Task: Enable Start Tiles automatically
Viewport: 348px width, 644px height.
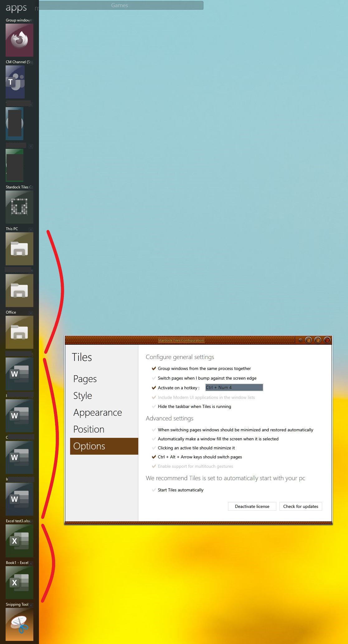Action: pyautogui.click(x=154, y=490)
